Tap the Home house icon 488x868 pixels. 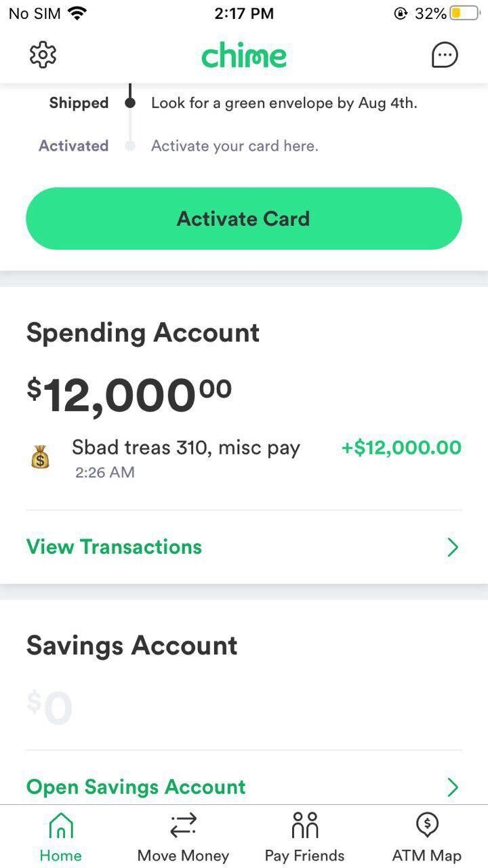pos(61,826)
